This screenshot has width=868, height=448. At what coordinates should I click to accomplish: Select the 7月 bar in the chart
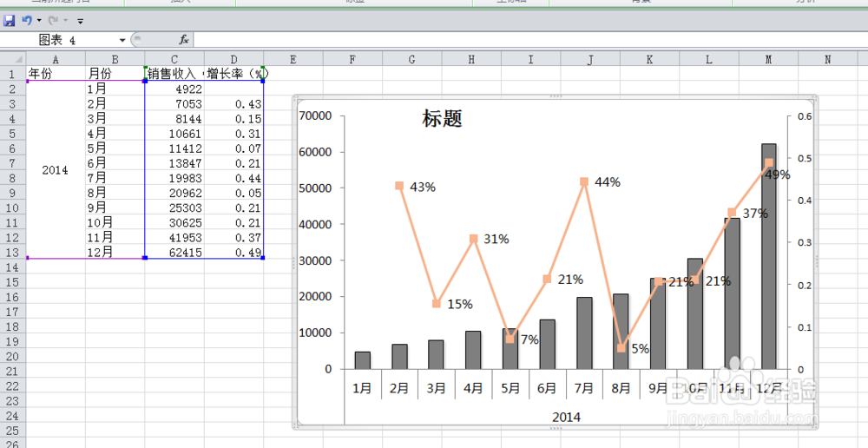pos(584,333)
